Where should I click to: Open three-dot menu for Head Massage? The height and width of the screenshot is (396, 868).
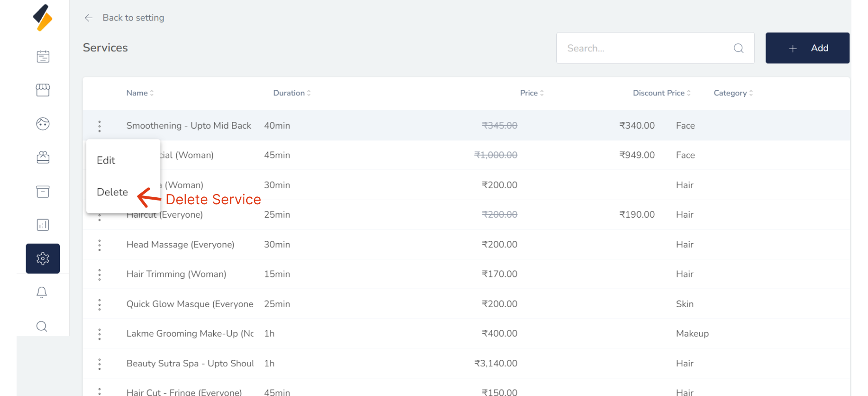(100, 245)
